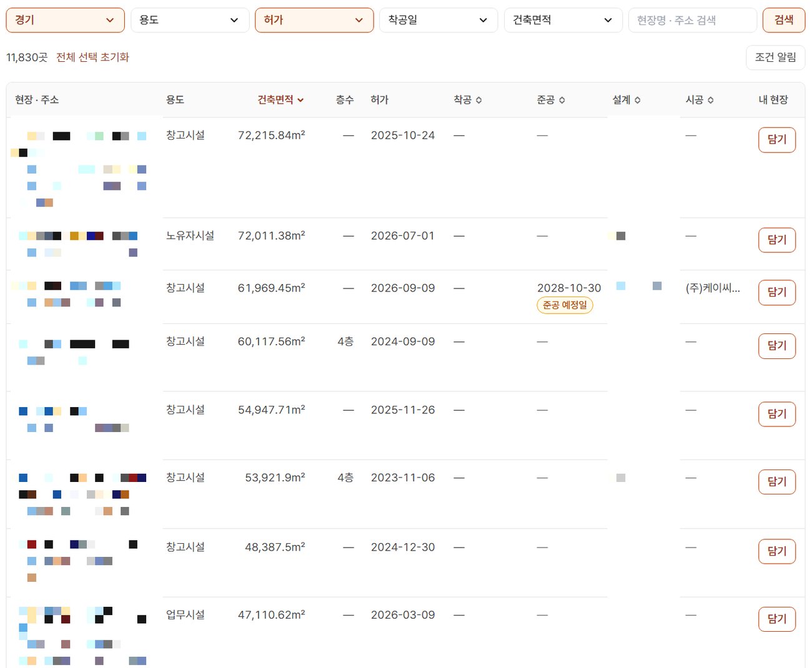Screen dimensions: 812x668
Task: Open the 착공일 filter dropdown
Action: 438,20
